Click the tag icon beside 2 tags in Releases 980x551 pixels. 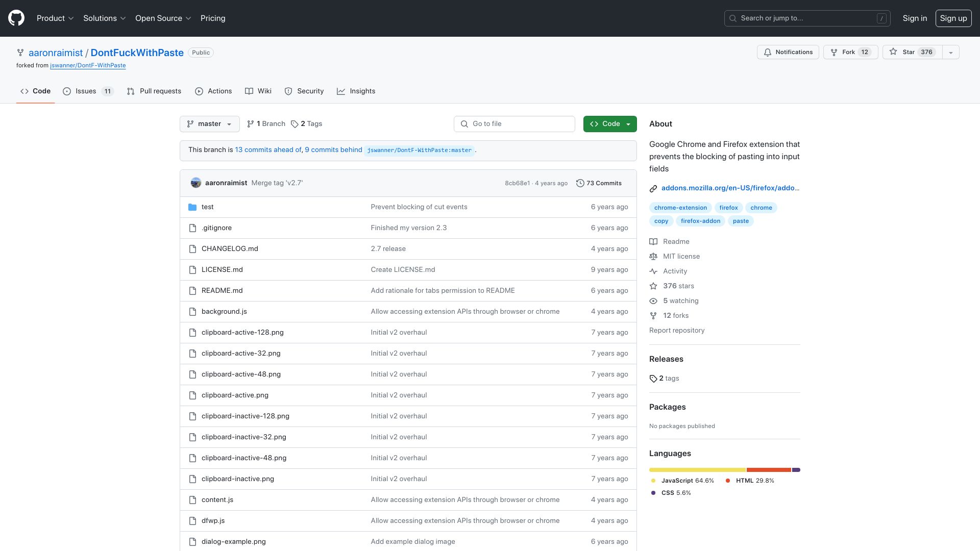pos(653,379)
